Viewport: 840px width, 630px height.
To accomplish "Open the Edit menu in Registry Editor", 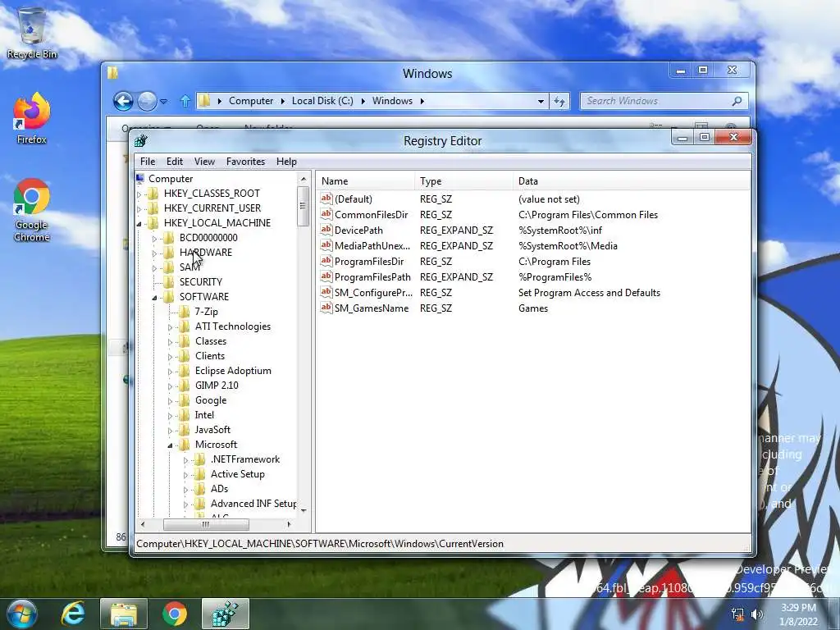I will click(175, 162).
